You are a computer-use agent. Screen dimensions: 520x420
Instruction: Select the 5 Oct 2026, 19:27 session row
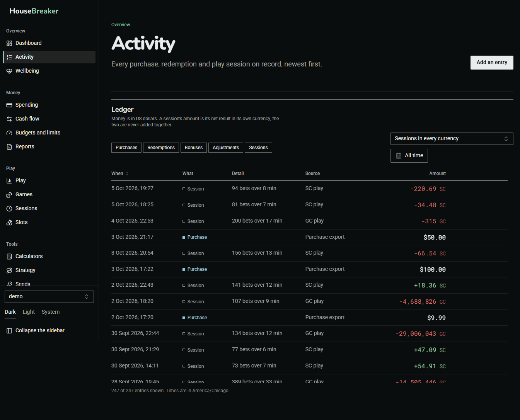(x=309, y=189)
